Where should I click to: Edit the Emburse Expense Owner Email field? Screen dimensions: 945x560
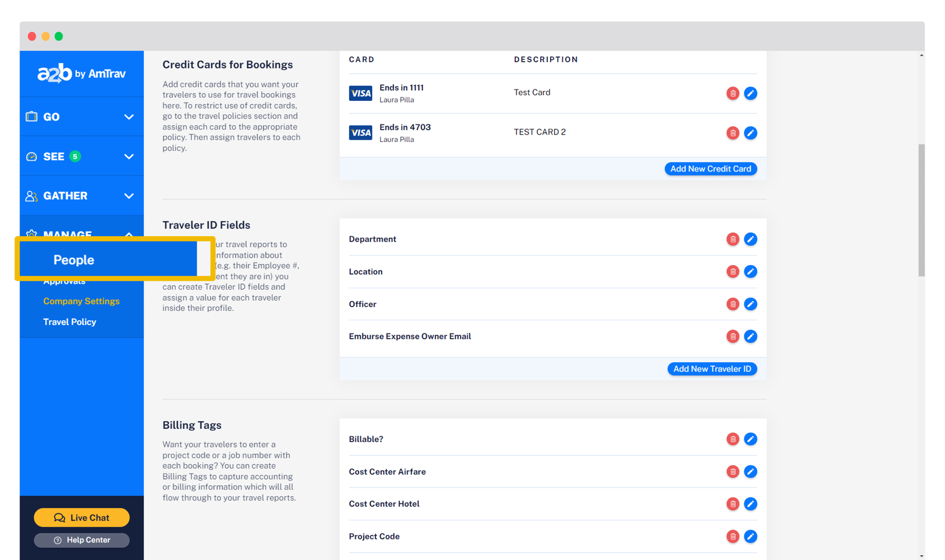tap(750, 337)
